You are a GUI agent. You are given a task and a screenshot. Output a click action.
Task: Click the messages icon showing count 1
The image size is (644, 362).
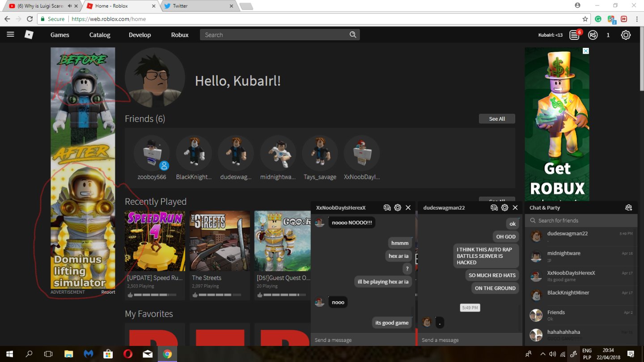608,34
